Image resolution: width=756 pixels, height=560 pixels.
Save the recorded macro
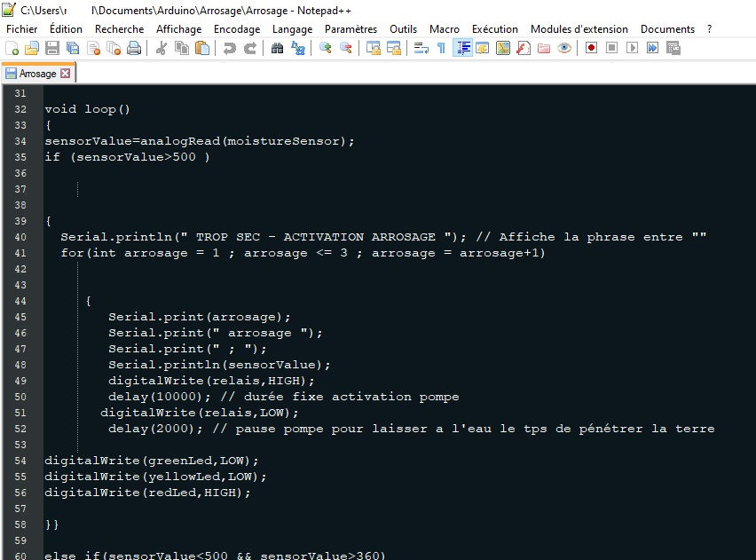(x=673, y=48)
